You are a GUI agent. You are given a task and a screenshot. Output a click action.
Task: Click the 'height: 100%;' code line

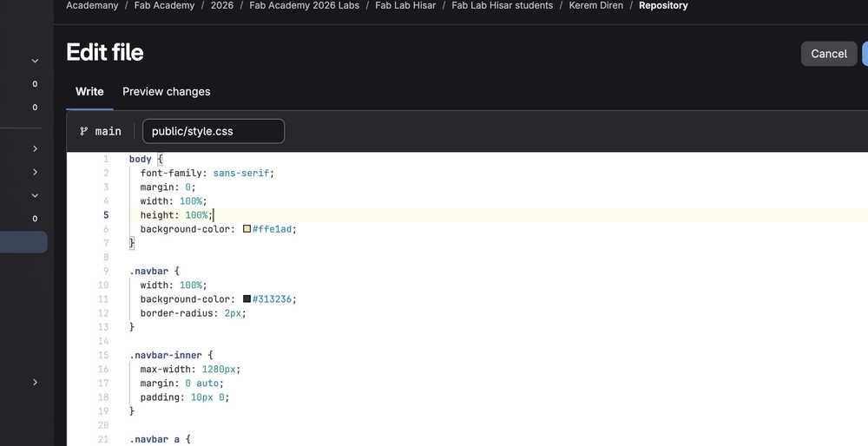click(x=176, y=214)
